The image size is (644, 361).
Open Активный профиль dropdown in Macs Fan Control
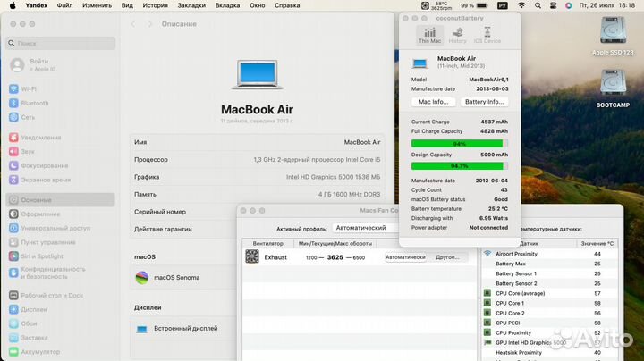[366, 228]
